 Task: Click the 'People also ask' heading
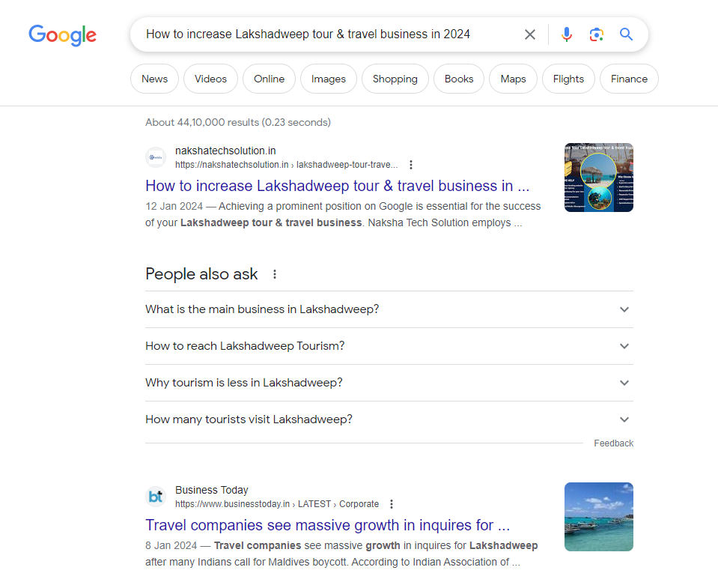click(201, 274)
